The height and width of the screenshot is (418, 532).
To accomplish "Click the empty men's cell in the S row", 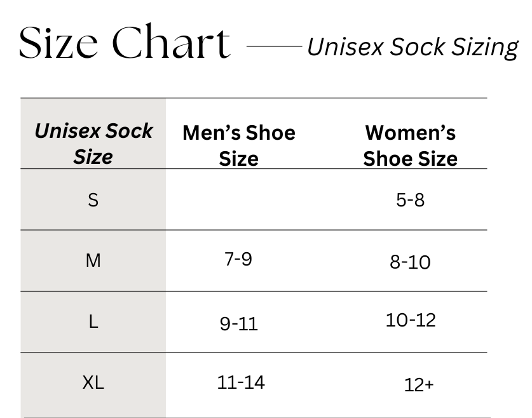I will click(239, 200).
